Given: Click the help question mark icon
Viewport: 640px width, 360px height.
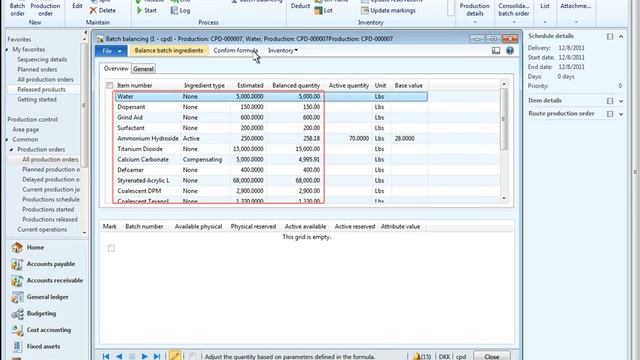Looking at the screenshot, I should pyautogui.click(x=510, y=51).
